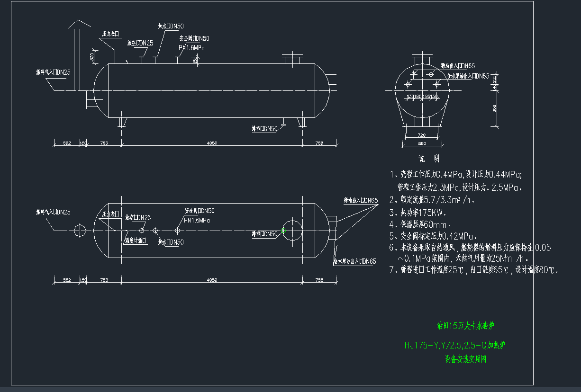
Task: Click the green circle marker in the plan view
Action: (x=283, y=231)
